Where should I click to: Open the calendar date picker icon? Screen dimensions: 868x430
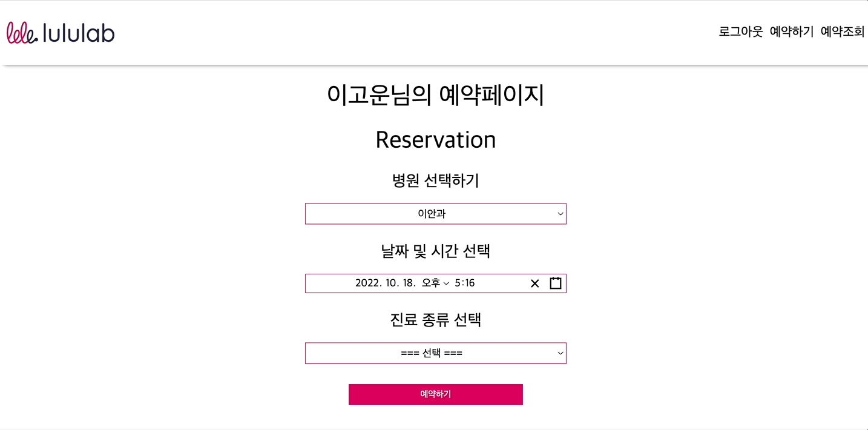554,283
